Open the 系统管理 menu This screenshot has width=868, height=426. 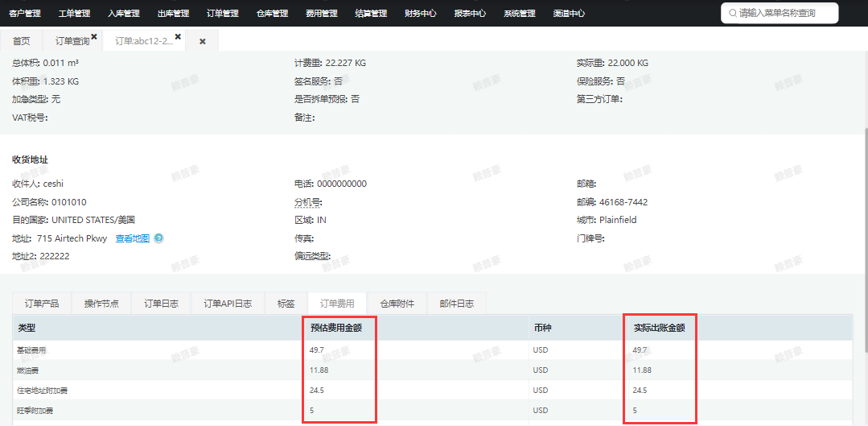point(519,14)
